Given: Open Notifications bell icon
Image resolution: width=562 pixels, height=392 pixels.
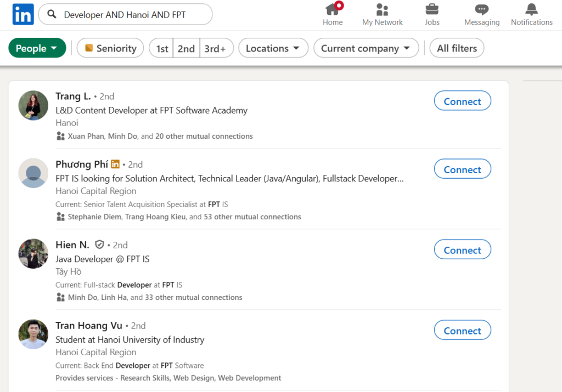Looking at the screenshot, I should [531, 9].
